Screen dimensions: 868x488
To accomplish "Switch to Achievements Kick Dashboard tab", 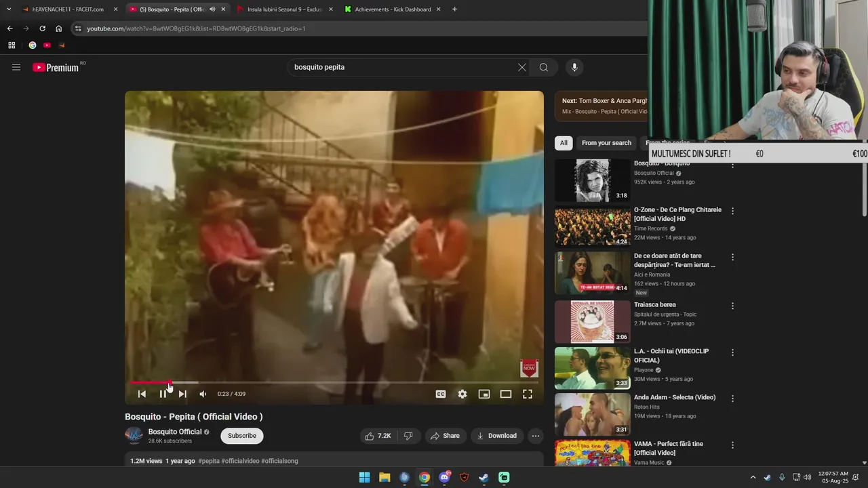I will pyautogui.click(x=392, y=9).
